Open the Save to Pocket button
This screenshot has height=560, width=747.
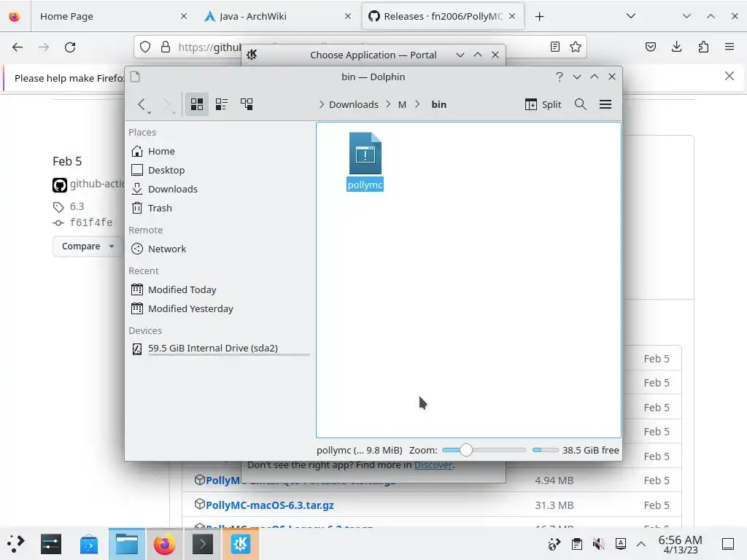(x=651, y=47)
